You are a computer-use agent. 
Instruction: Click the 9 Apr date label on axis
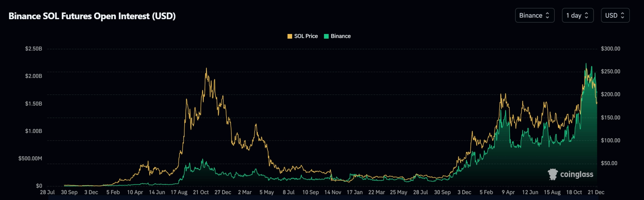[x=508, y=192]
